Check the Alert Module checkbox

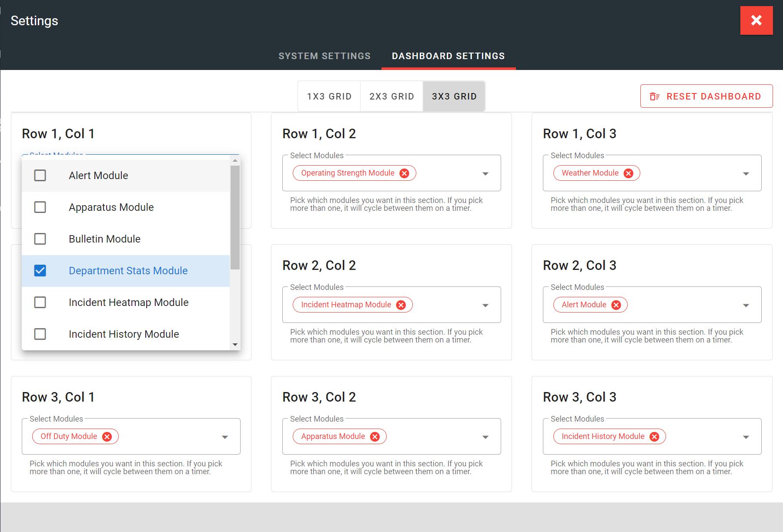(x=40, y=176)
